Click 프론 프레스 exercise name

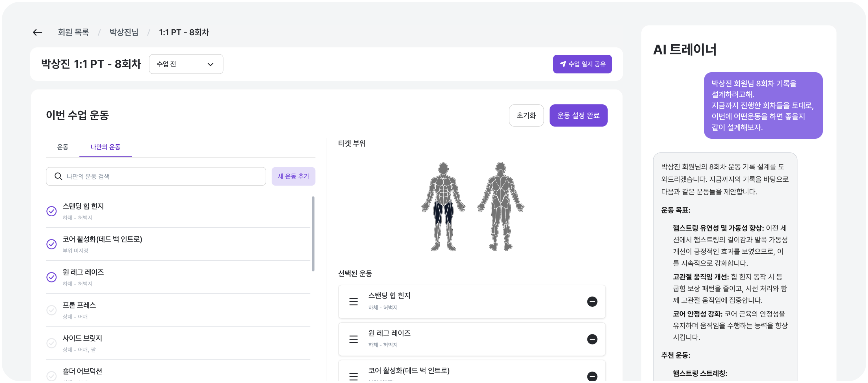[x=79, y=305]
